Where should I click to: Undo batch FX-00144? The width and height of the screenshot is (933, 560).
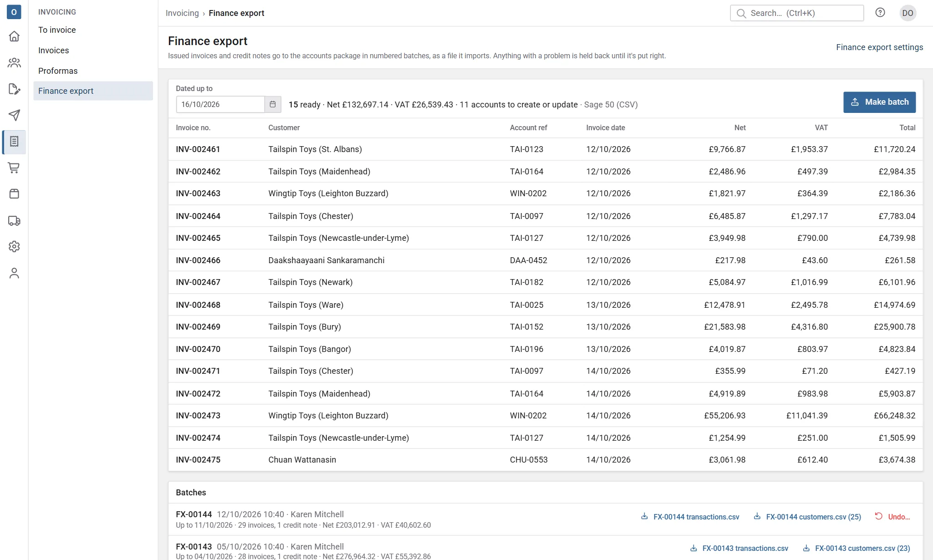click(x=892, y=517)
